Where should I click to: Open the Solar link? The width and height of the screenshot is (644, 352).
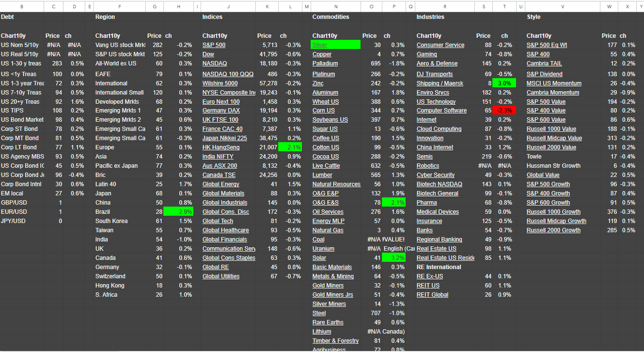pyautogui.click(x=319, y=258)
